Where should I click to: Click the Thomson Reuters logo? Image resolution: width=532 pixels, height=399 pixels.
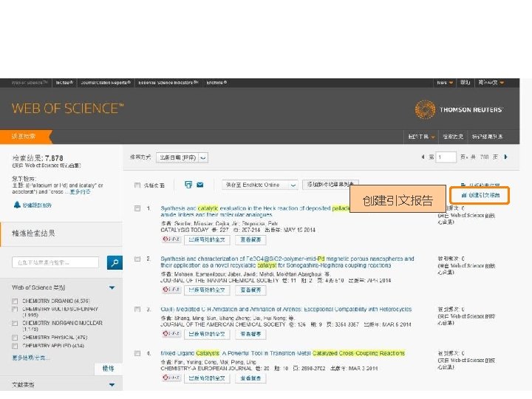[x=459, y=109]
